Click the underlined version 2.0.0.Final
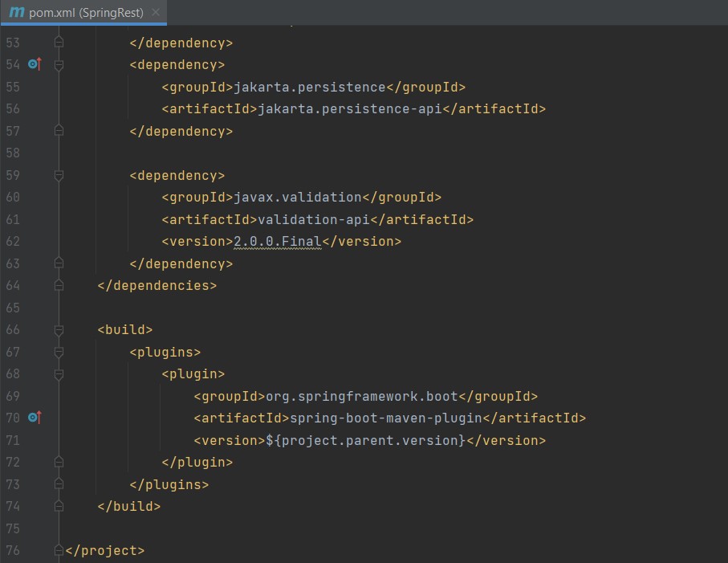Image resolution: width=728 pixels, height=563 pixels. point(278,242)
